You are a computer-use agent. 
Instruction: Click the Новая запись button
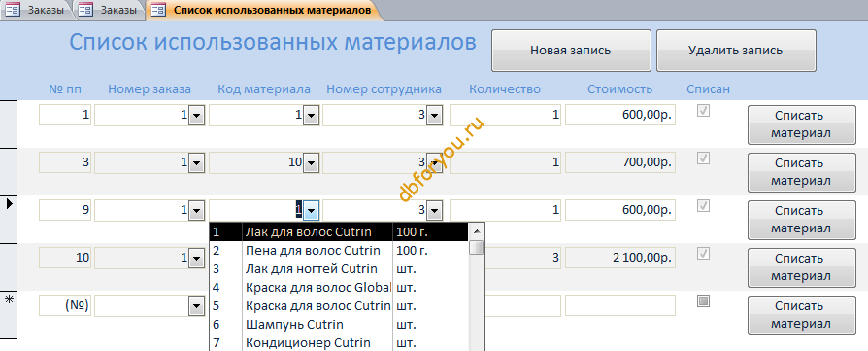click(x=571, y=51)
